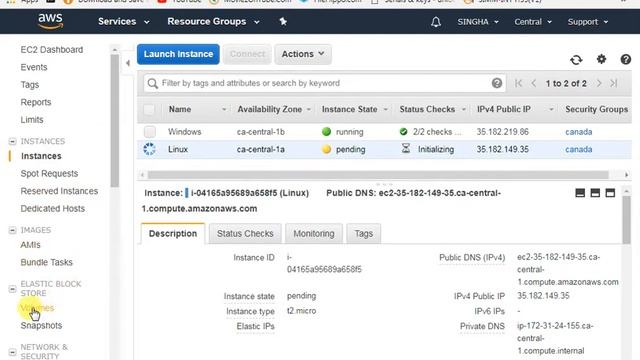Viewport: 640px width, 360px height.
Task: Switch to the Status Checks tab
Action: 245,233
